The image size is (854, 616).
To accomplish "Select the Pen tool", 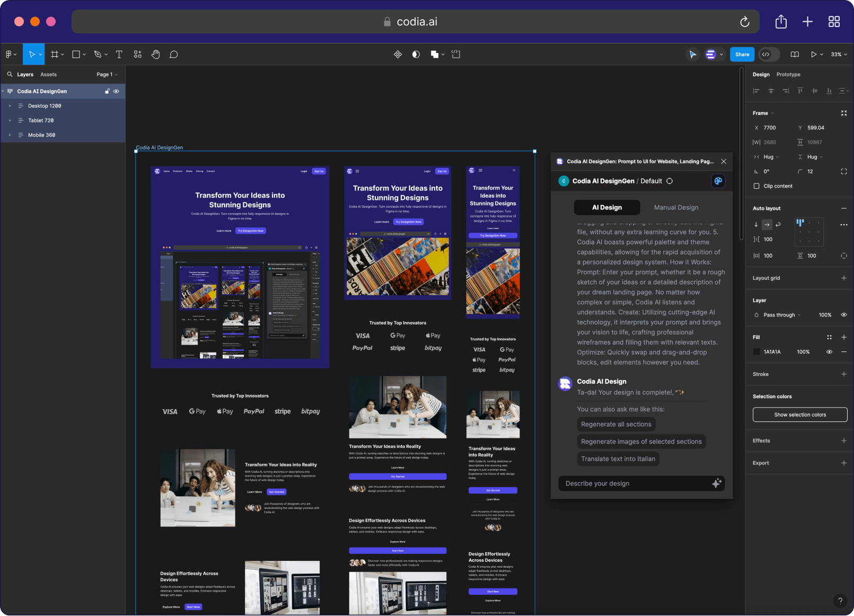I will tap(97, 54).
